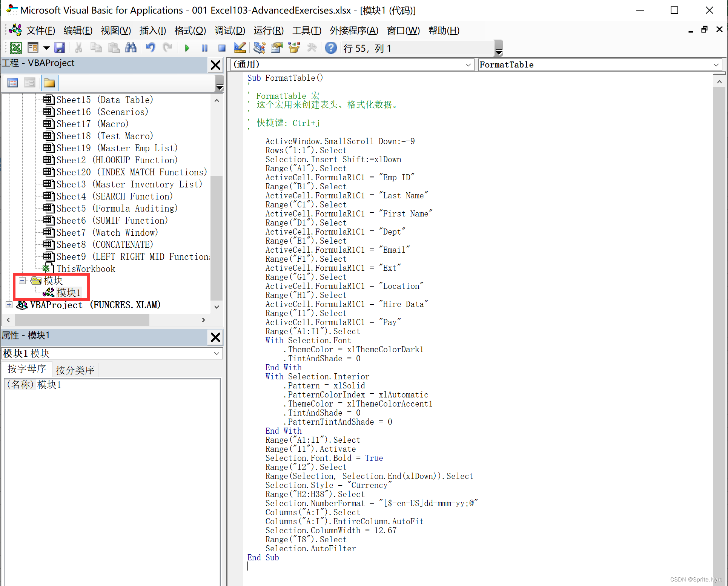728x586 pixels.
Task: Expand VBAProject (FUNCRES.XLAM) node
Action: pos(9,304)
